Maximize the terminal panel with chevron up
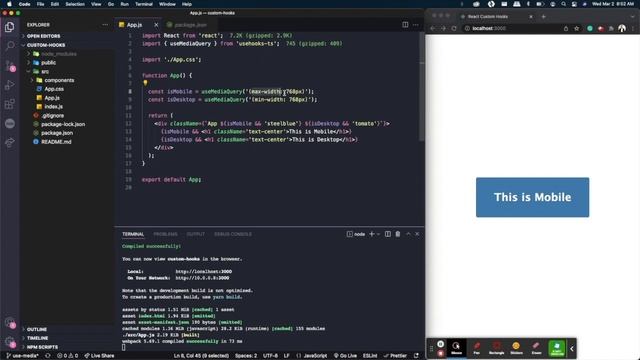 pos(408,234)
